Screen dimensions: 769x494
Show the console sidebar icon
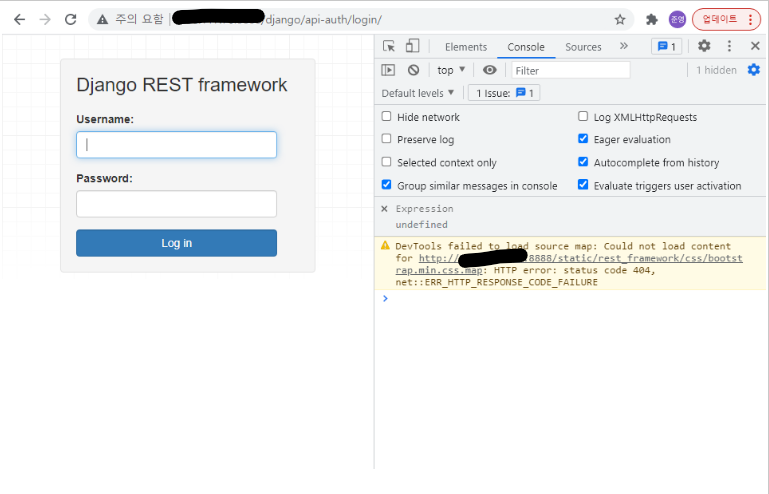coord(388,70)
